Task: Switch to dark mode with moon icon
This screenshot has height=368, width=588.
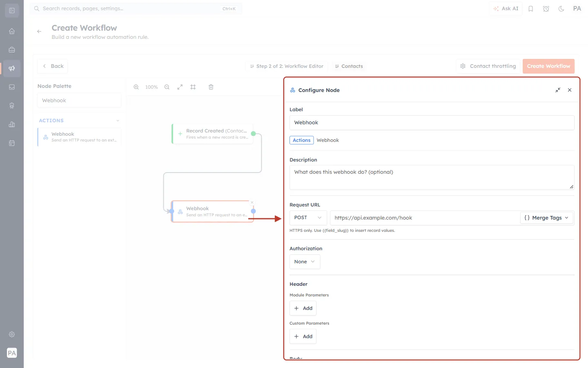Action: click(x=561, y=9)
